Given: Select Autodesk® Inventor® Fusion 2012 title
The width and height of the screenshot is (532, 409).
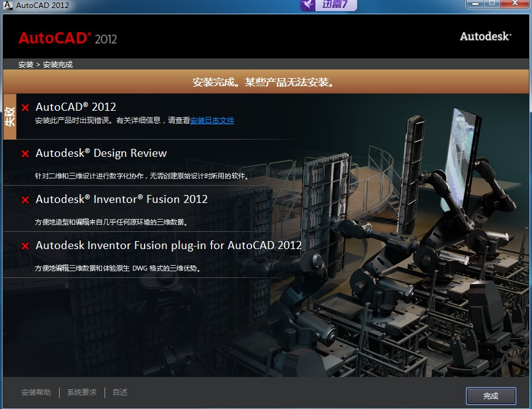Looking at the screenshot, I should tap(121, 199).
